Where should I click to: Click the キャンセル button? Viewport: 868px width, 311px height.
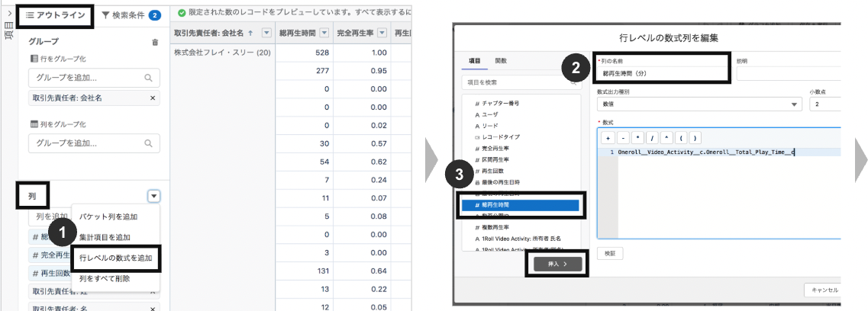click(823, 290)
